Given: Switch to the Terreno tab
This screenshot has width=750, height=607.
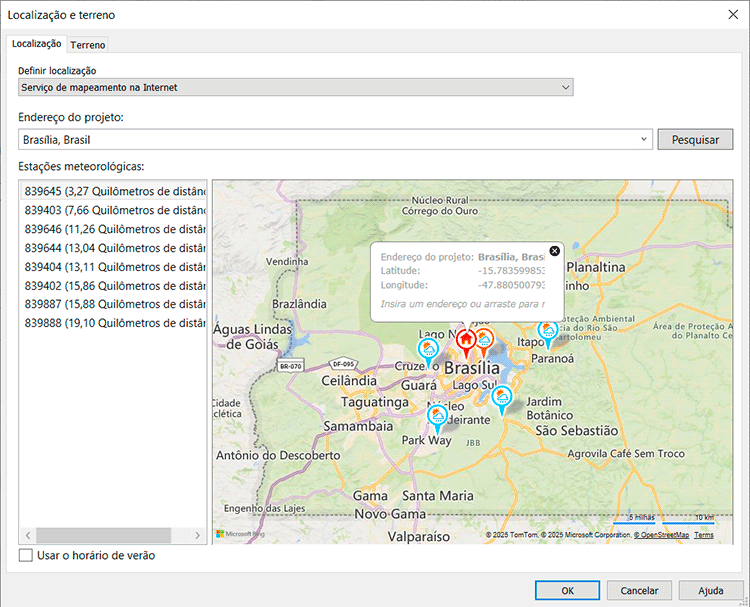Looking at the screenshot, I should click(88, 45).
